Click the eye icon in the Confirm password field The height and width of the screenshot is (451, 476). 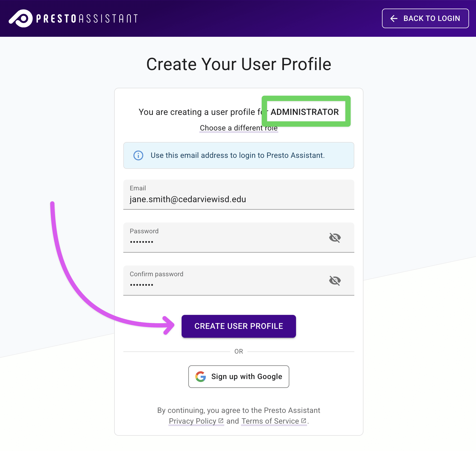coord(335,280)
